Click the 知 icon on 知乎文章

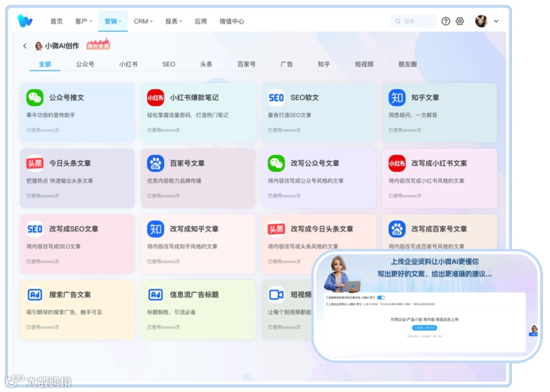point(397,97)
